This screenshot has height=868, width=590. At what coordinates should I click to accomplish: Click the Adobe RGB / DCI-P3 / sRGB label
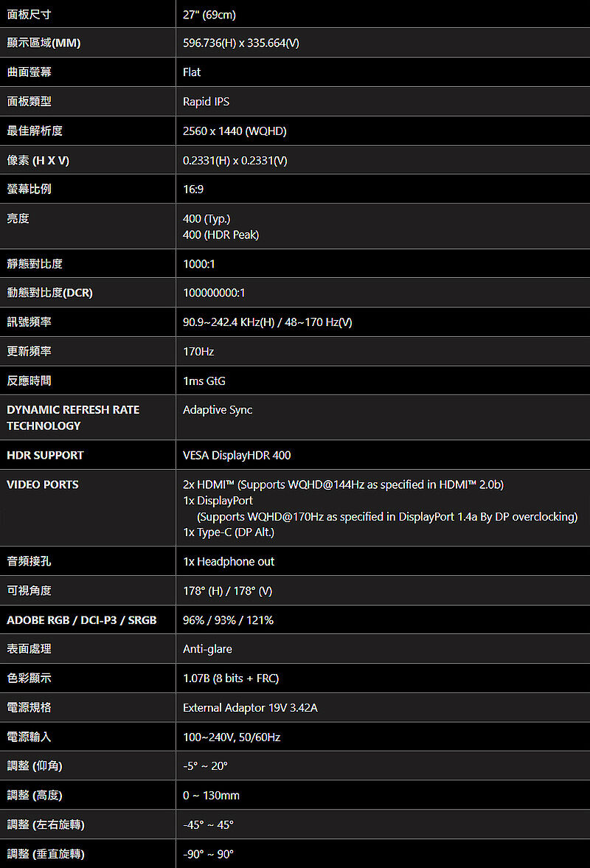click(x=82, y=620)
